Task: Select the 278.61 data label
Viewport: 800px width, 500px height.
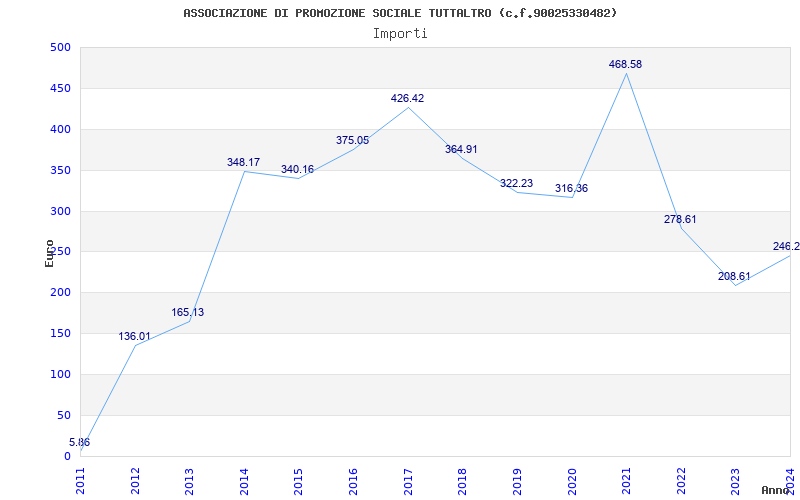Action: 680,219
